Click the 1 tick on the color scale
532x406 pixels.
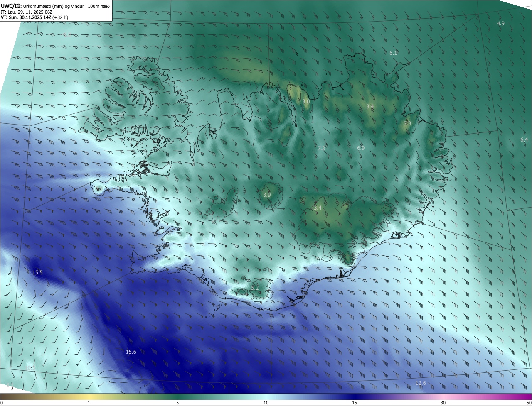tap(89, 403)
